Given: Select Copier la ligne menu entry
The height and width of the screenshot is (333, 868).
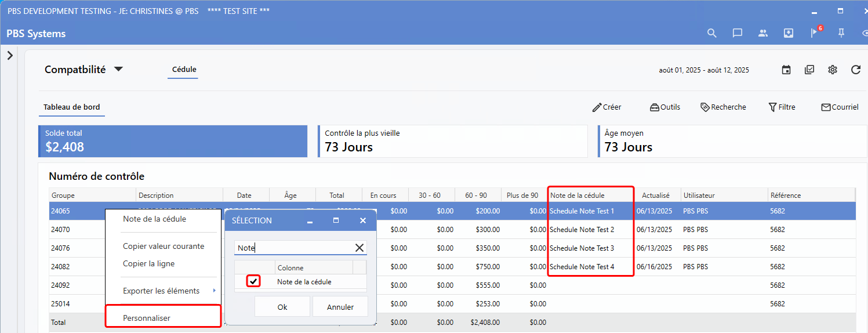Looking at the screenshot, I should 148,263.
